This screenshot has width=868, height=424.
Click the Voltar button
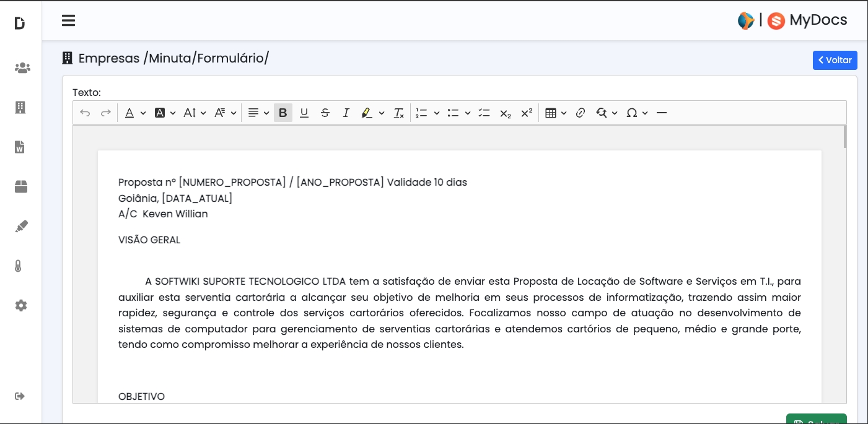click(835, 60)
